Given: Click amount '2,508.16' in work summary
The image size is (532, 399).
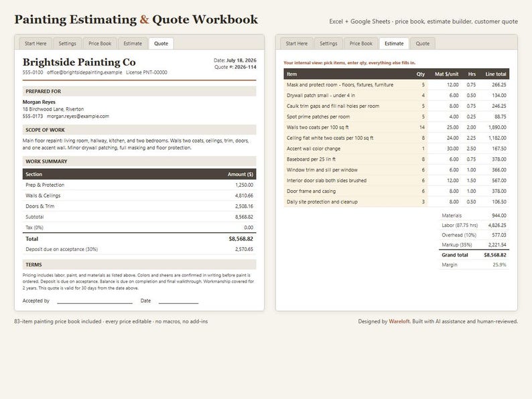Looking at the screenshot, I should pyautogui.click(x=244, y=206).
